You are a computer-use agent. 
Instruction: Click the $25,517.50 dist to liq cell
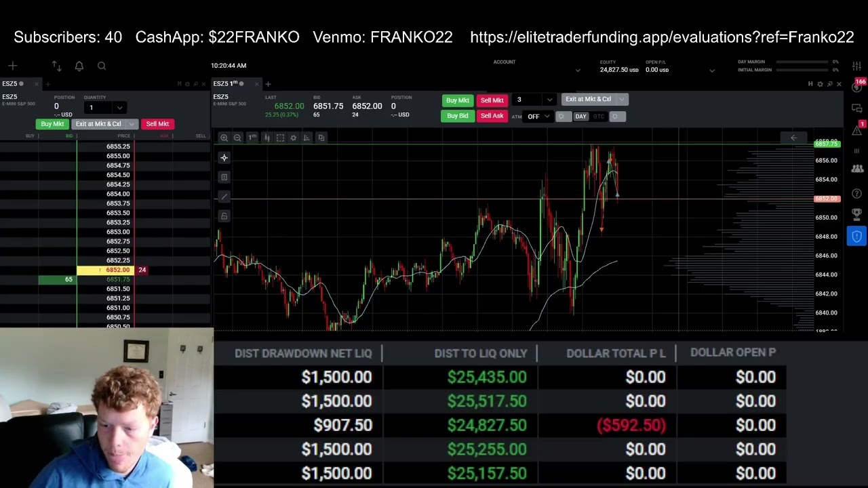coord(487,401)
